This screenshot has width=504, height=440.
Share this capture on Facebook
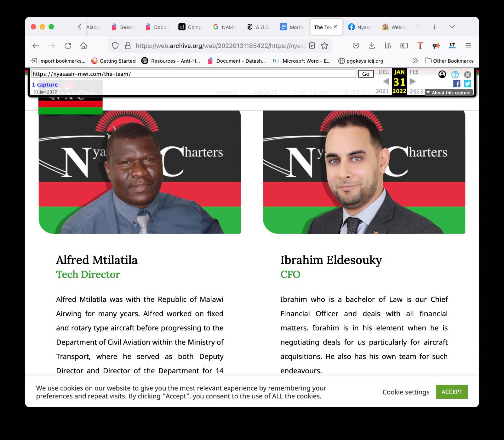pos(457,83)
